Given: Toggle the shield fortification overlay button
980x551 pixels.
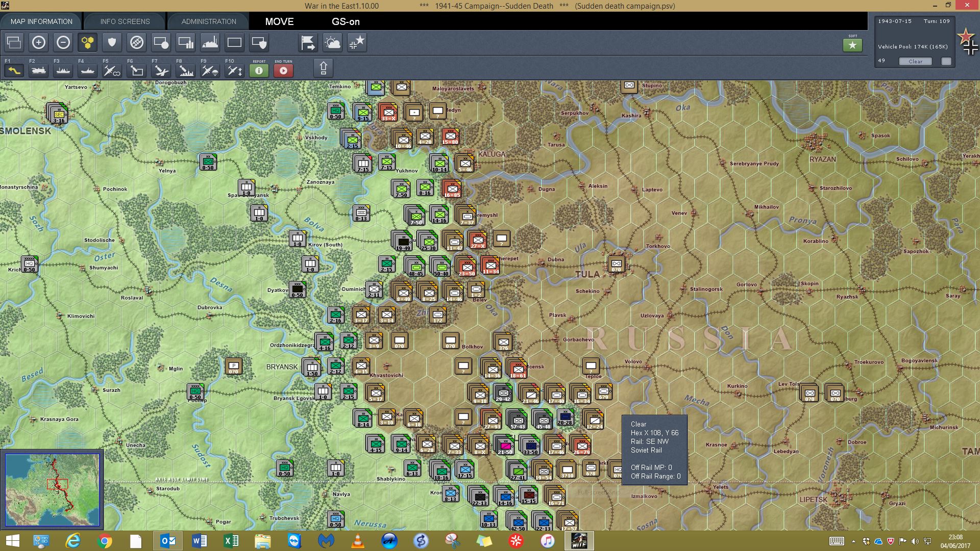Looking at the screenshot, I should pyautogui.click(x=112, y=42).
